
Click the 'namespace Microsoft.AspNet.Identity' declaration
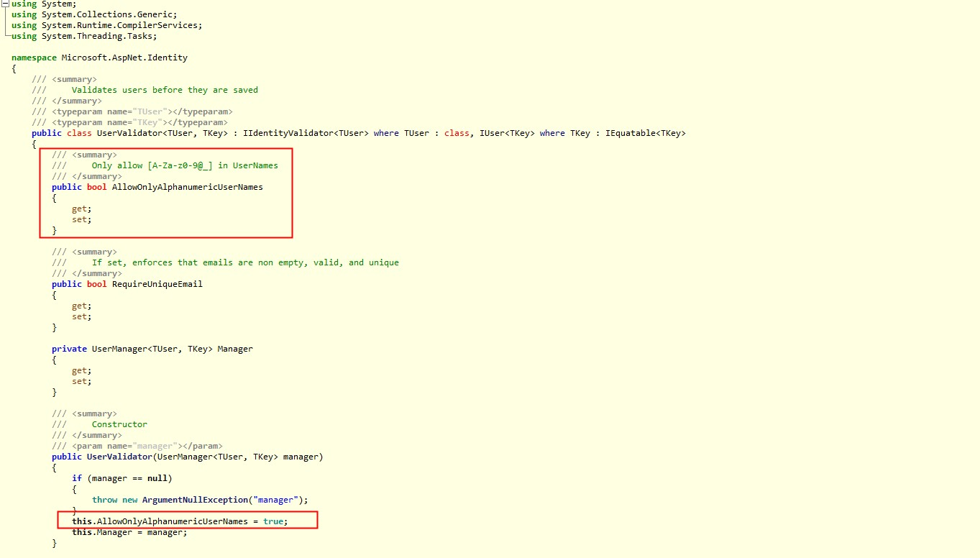click(99, 58)
